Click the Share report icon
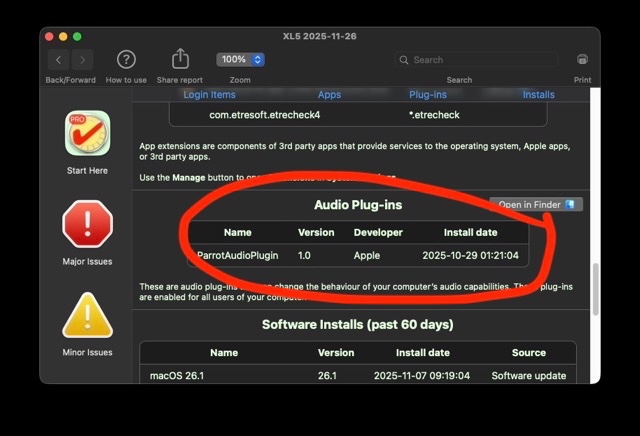This screenshot has height=436, width=640. pyautogui.click(x=180, y=59)
